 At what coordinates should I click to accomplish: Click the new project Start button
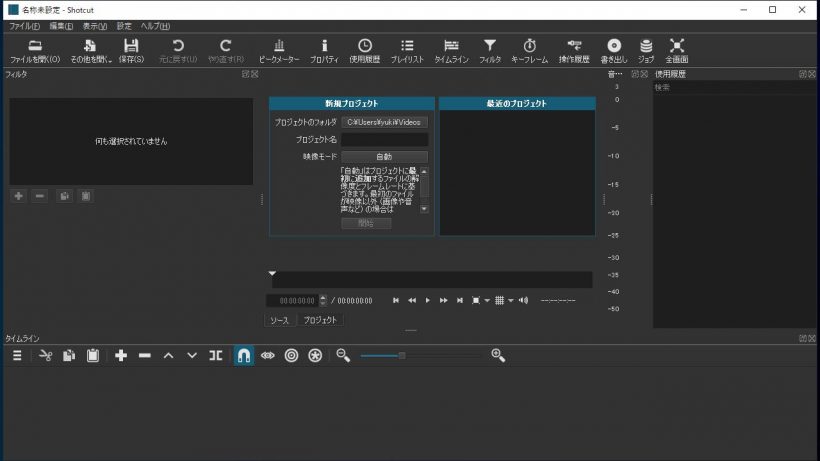point(366,223)
